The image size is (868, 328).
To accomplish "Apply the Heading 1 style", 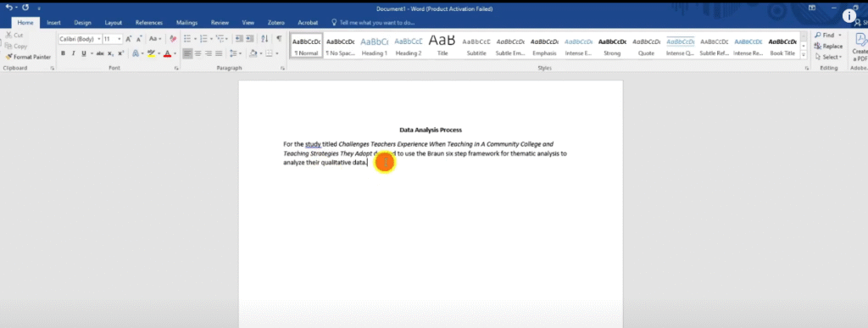I will click(374, 46).
